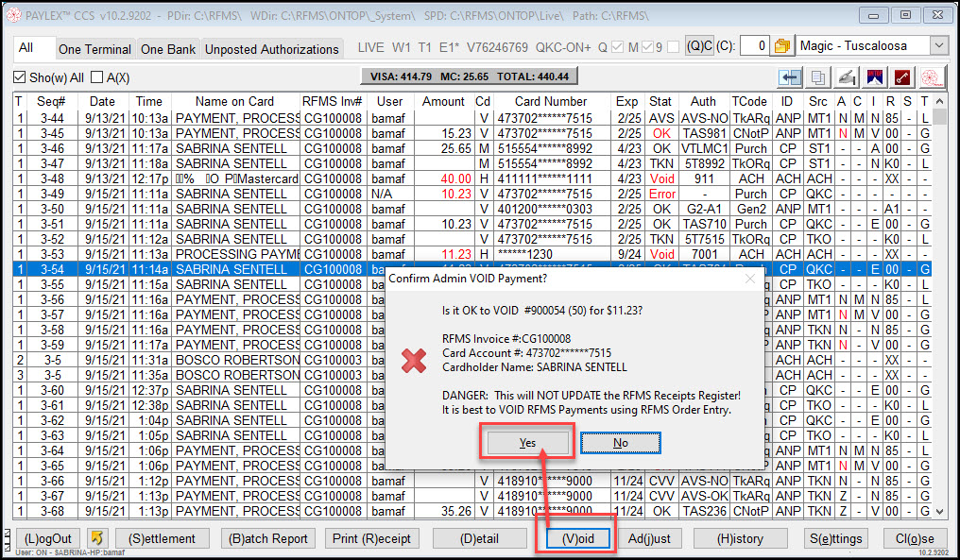Viewport: 960px width, 560px height.
Task: Click the copy documents toolbar icon
Action: [x=817, y=77]
